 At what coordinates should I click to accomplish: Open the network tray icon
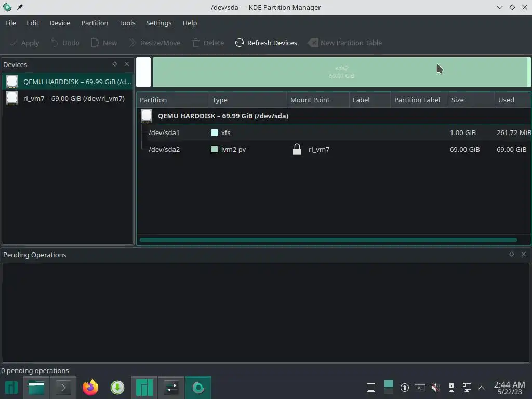click(x=467, y=388)
